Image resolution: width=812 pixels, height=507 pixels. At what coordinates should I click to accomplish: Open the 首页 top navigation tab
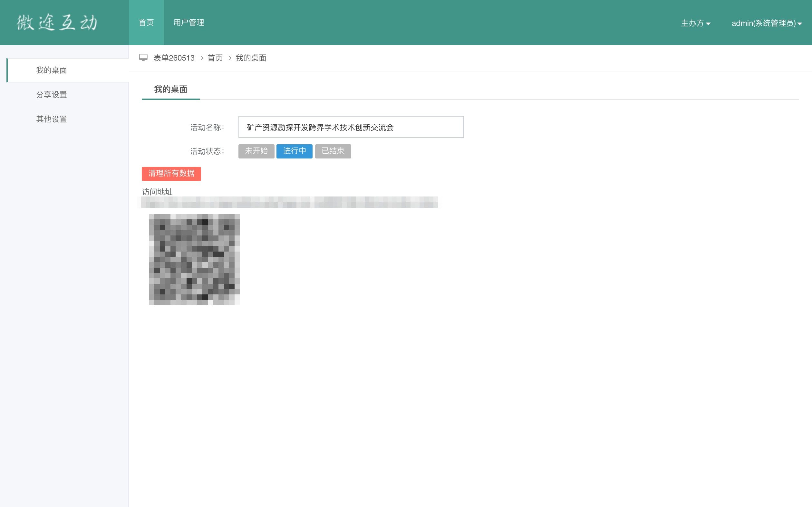point(146,23)
